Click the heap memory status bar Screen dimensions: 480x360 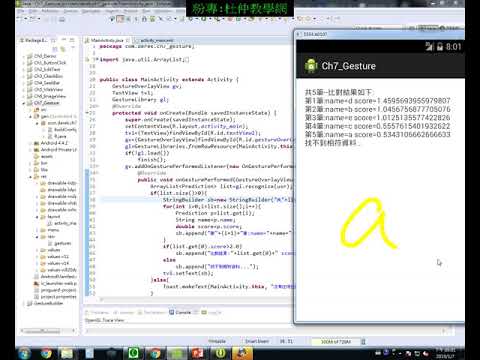point(335,342)
